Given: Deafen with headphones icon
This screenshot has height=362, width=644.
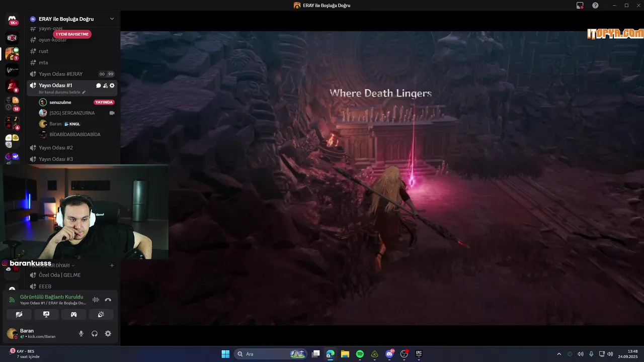Looking at the screenshot, I should 94,333.
